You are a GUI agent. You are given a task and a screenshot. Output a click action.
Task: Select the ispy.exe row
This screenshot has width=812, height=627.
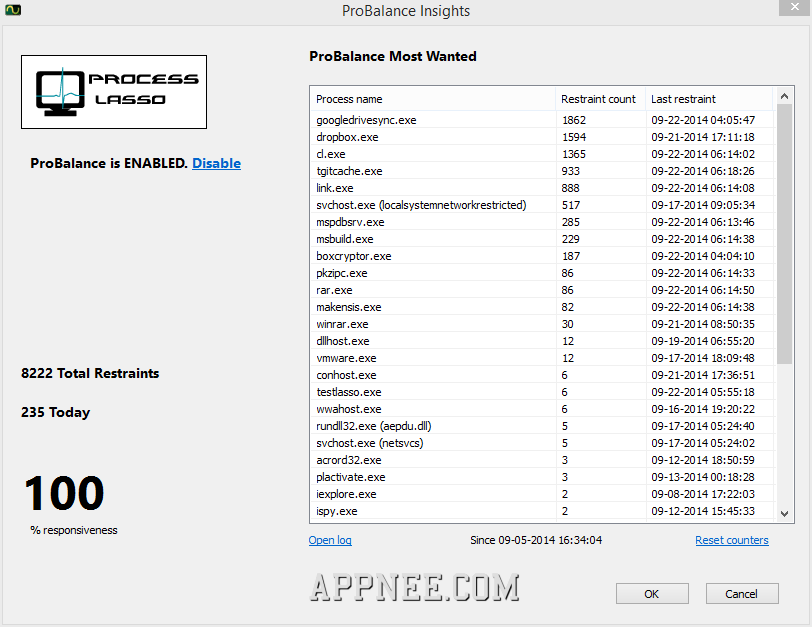542,511
